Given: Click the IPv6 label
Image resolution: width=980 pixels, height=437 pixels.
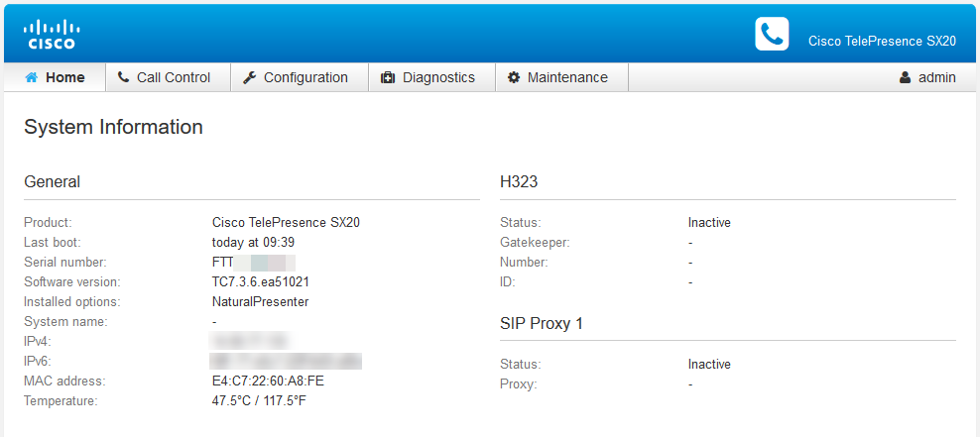Looking at the screenshot, I should pyautogui.click(x=37, y=362).
